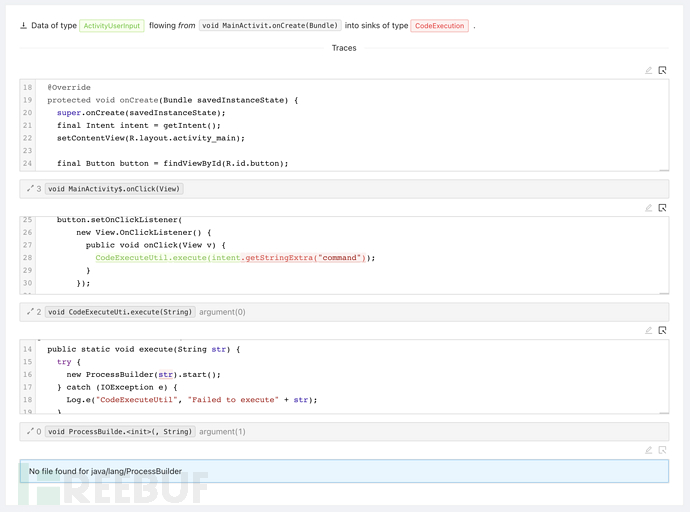
Task: Click the resize handle of the setOnClickListener code block
Action: tap(664, 293)
